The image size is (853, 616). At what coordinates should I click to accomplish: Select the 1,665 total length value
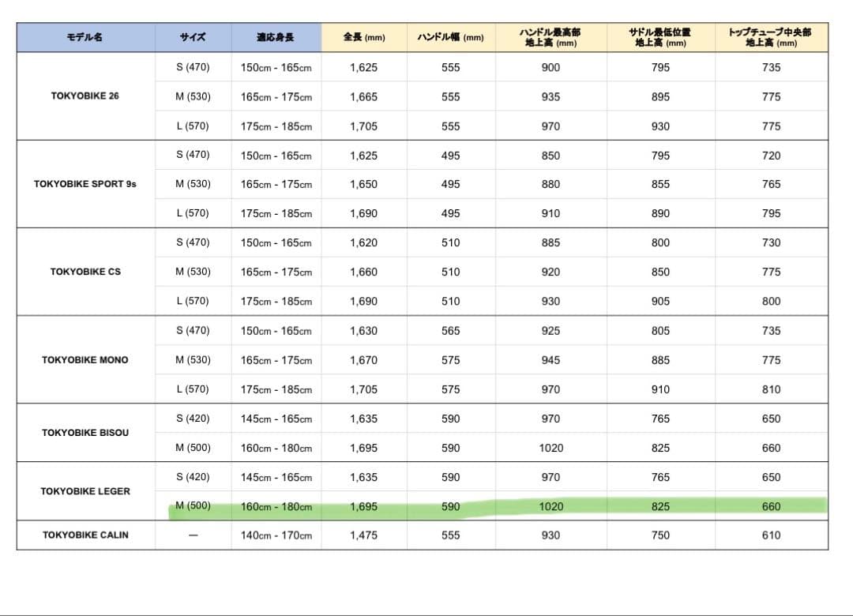(x=364, y=97)
